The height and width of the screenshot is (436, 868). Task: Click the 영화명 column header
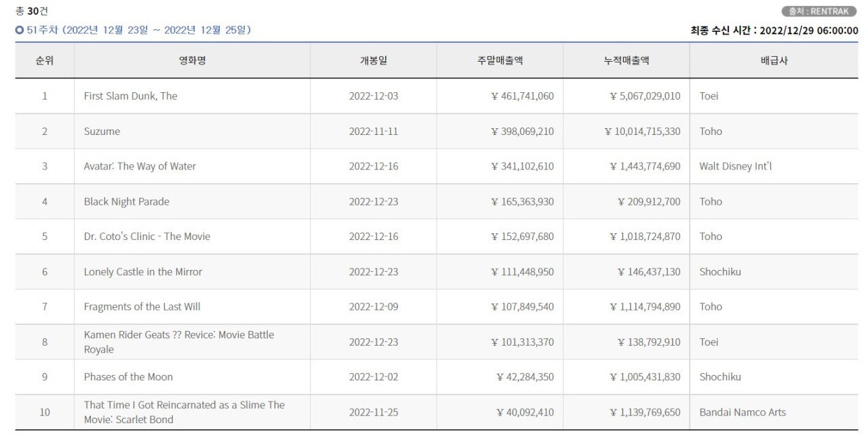pos(192,60)
